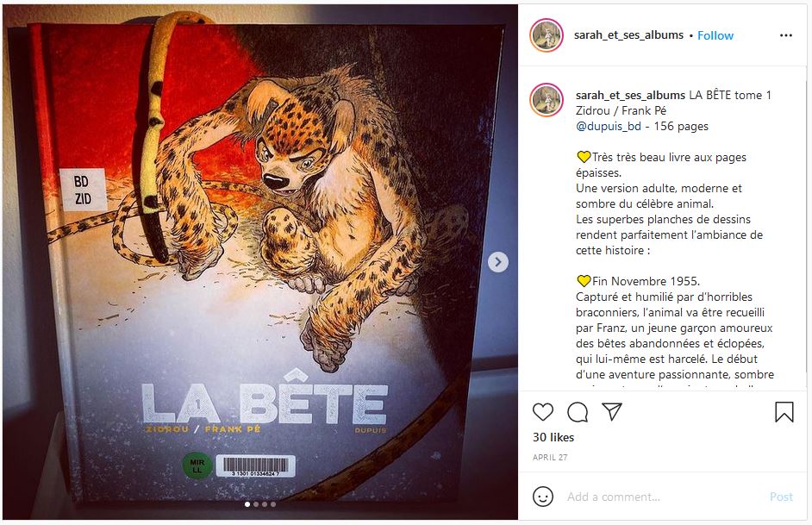The height and width of the screenshot is (525, 812).
Task: Click the caption username sarah_et_ses_albums
Action: tap(630, 95)
